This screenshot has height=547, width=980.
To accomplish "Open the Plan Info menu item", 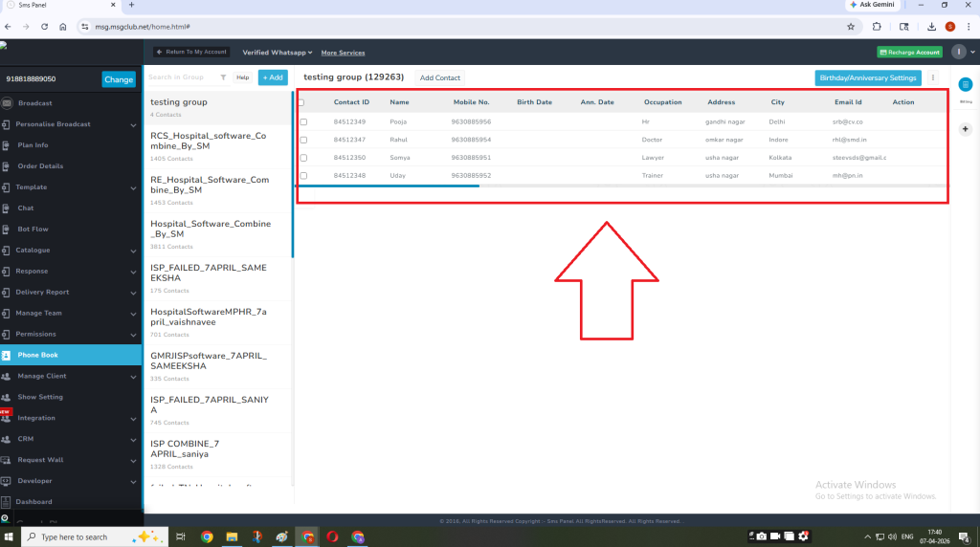I will pyautogui.click(x=33, y=145).
